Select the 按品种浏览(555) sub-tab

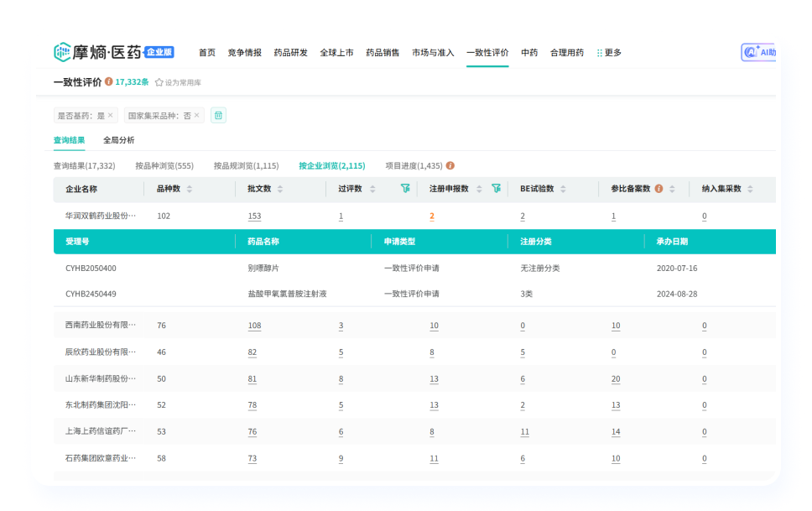[164, 166]
